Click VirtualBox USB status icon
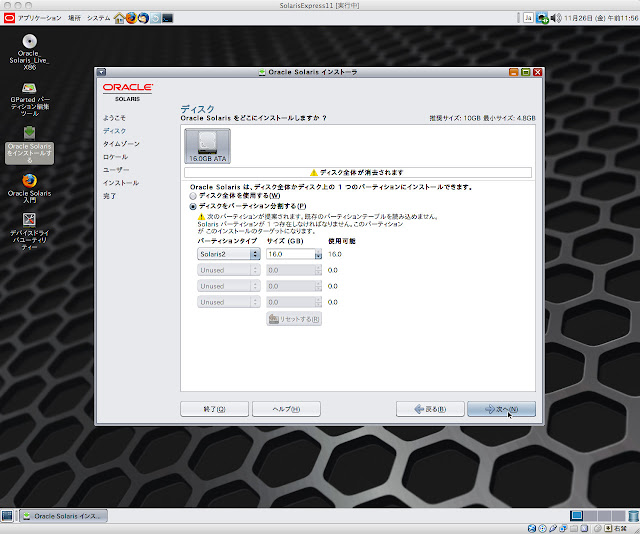The image size is (640, 534). (x=553, y=529)
